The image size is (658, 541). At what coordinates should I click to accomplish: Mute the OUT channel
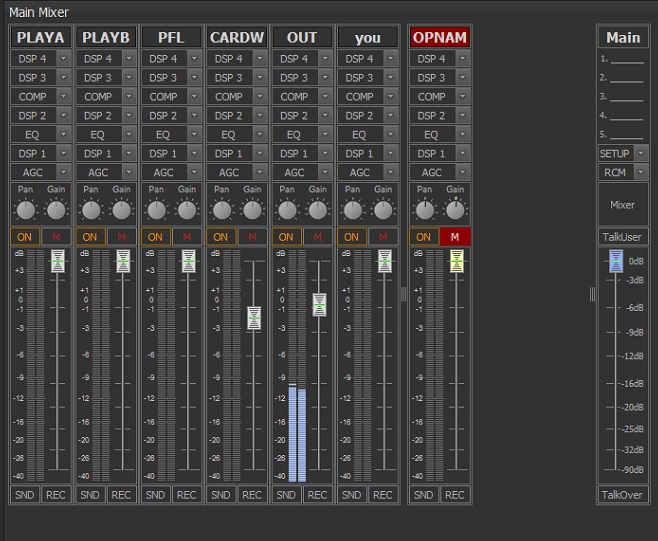coord(318,237)
